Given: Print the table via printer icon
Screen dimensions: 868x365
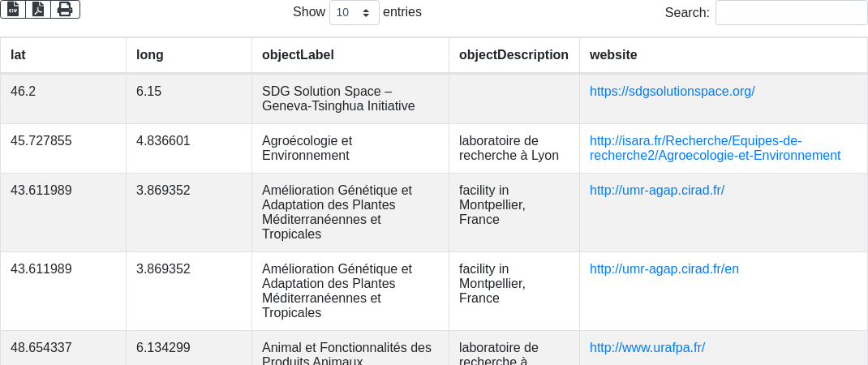Looking at the screenshot, I should point(65,9).
